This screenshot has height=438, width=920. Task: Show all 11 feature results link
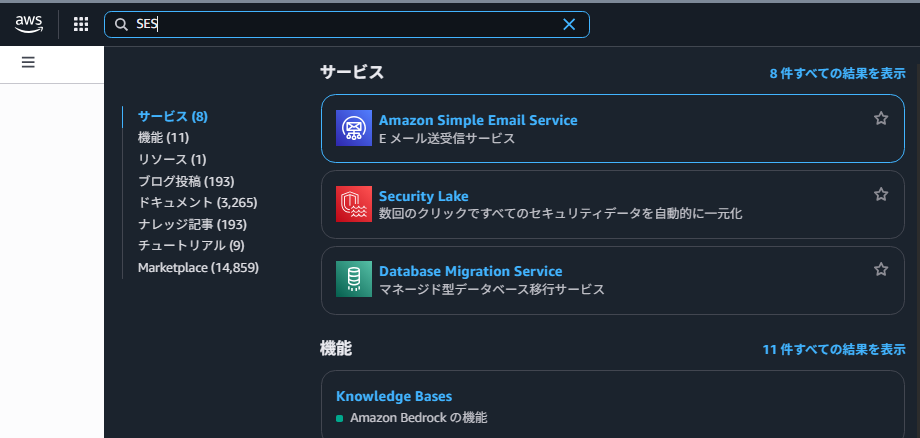tap(833, 350)
